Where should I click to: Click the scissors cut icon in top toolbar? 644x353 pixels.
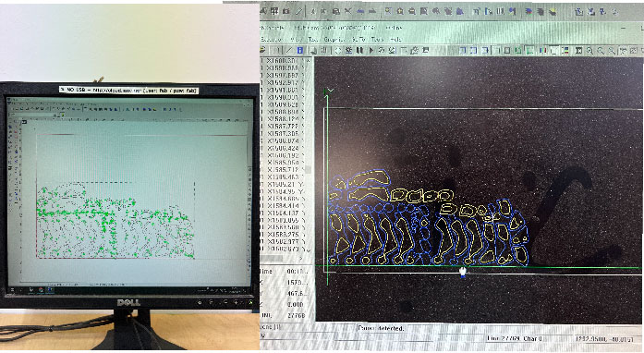[x=348, y=11]
